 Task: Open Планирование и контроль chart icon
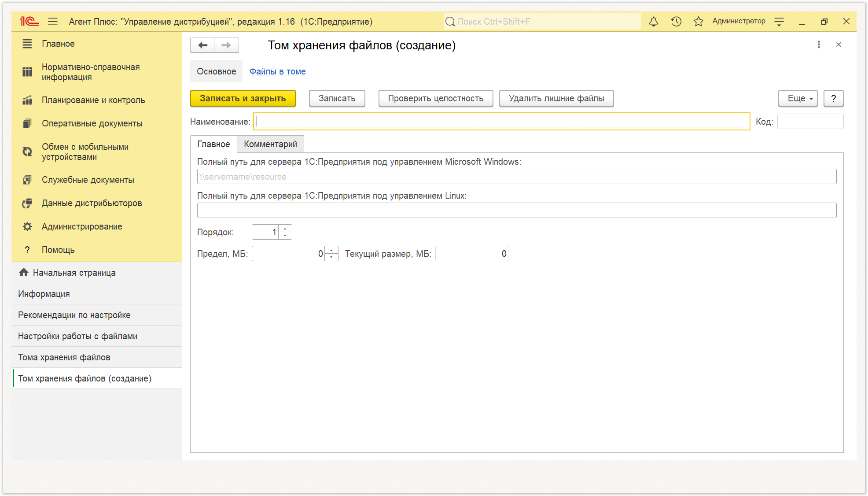[x=27, y=100]
